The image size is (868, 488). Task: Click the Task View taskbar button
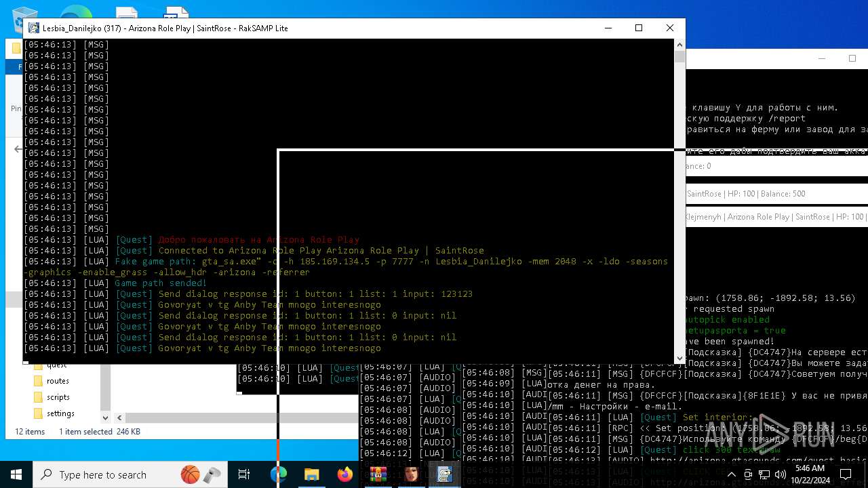244,474
